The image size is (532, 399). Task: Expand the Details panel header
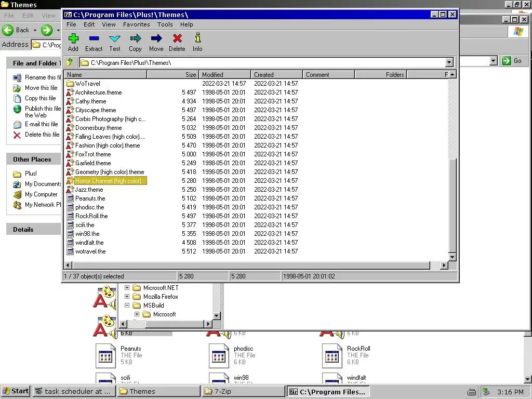[33, 229]
